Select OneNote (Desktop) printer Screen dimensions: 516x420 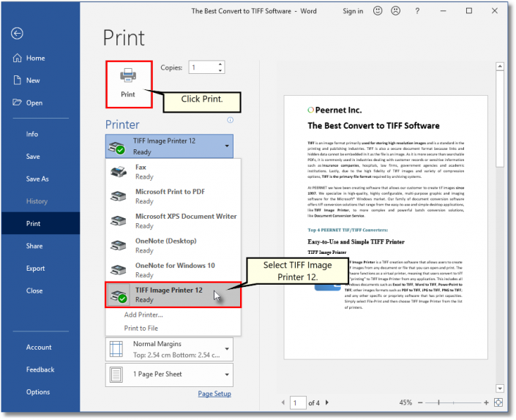tap(173, 245)
